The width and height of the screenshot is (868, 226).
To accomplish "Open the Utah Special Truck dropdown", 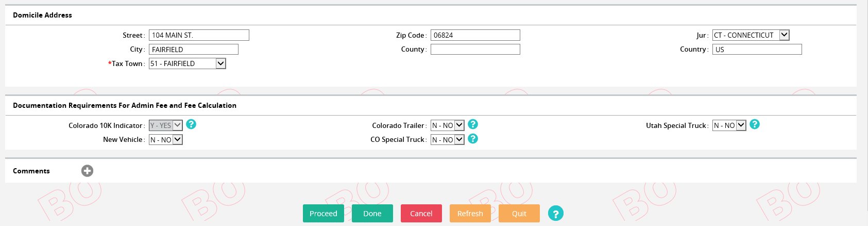I will [x=729, y=125].
